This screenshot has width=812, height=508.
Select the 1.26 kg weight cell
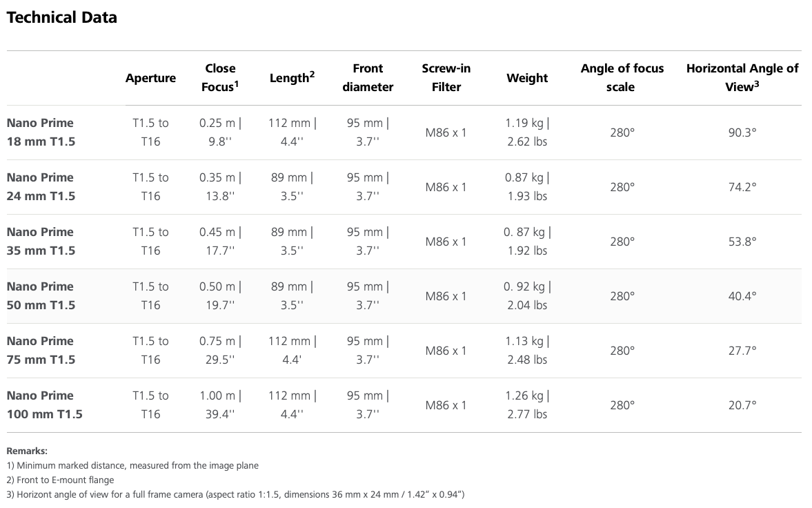527,404
